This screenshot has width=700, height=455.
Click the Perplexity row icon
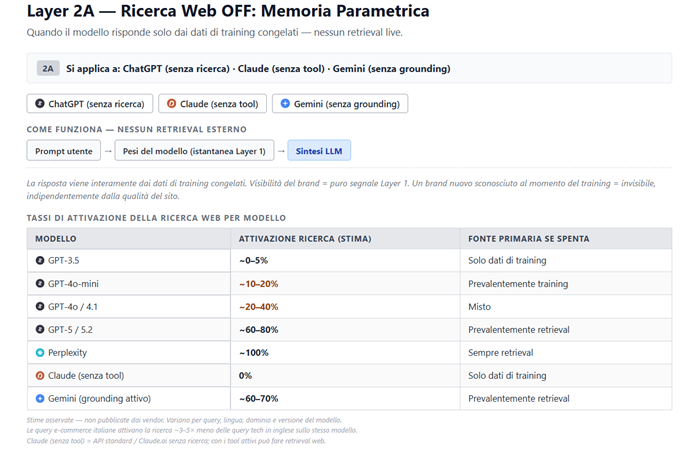(39, 353)
